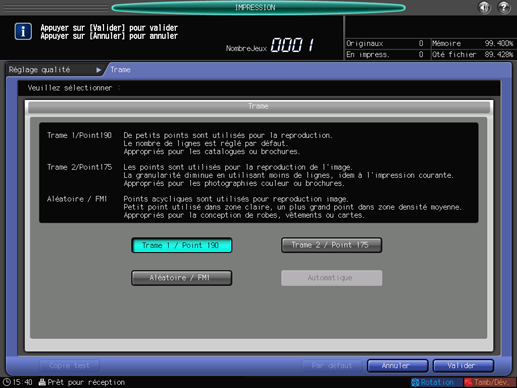Click 'Appropriés pour les photographies couleur' line
The height and width of the screenshot is (388, 517).
coord(234,183)
